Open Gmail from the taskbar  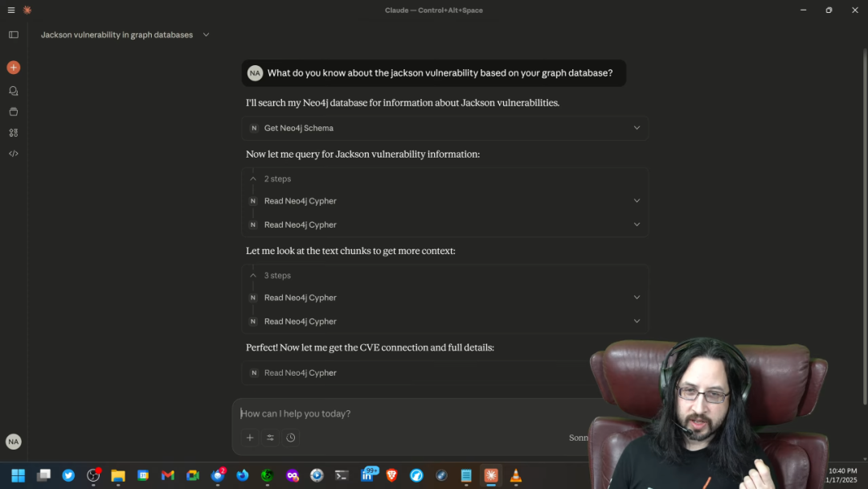[168, 475]
